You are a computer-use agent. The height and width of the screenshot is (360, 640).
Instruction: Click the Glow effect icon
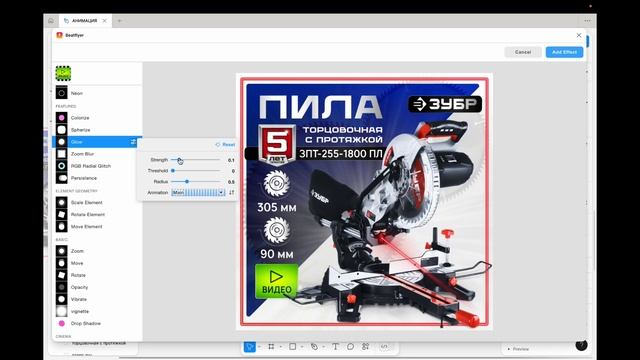(62, 142)
